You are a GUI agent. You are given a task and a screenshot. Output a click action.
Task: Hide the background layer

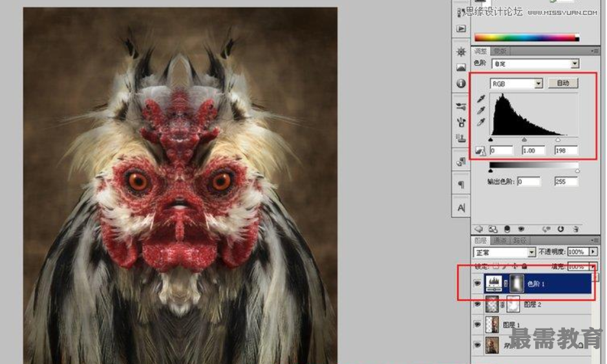coord(477,345)
